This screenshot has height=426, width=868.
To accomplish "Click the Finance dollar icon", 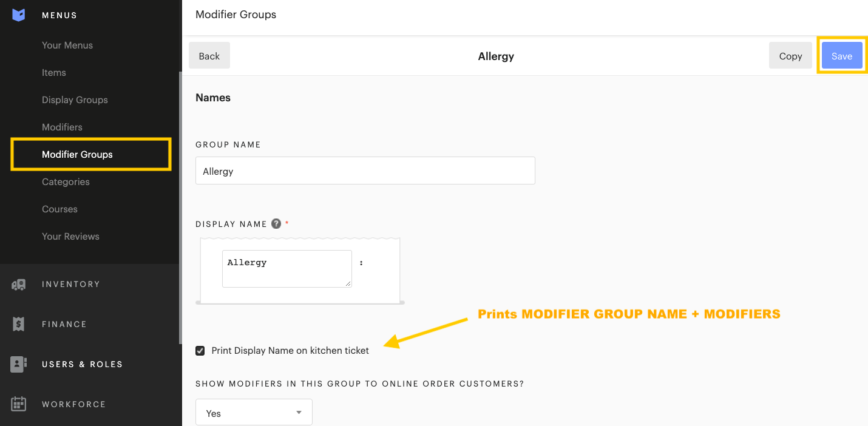I will [18, 323].
